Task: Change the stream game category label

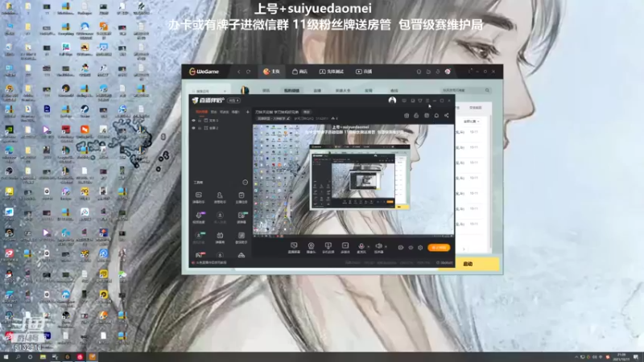Action: coord(274,118)
